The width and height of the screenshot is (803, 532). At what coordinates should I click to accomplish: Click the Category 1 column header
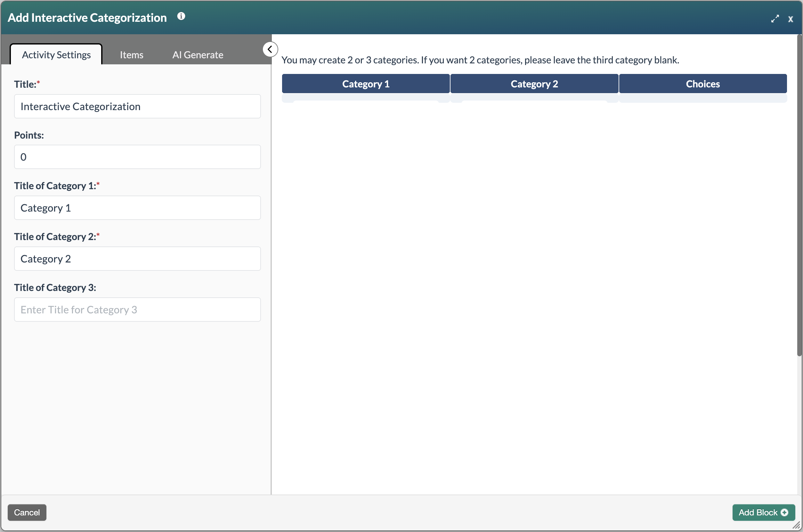pos(366,84)
